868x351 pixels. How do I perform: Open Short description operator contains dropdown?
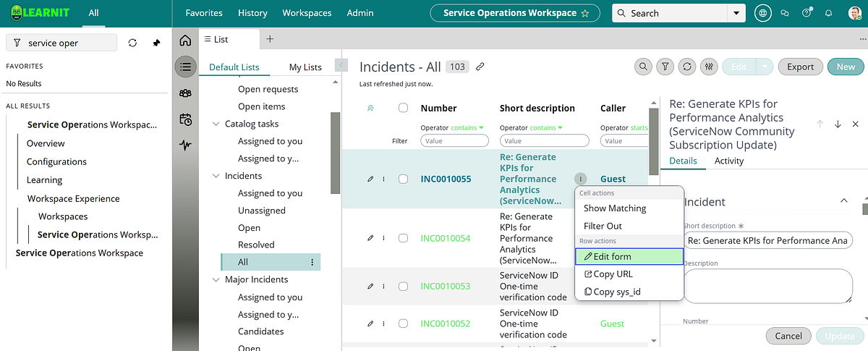tap(546, 128)
